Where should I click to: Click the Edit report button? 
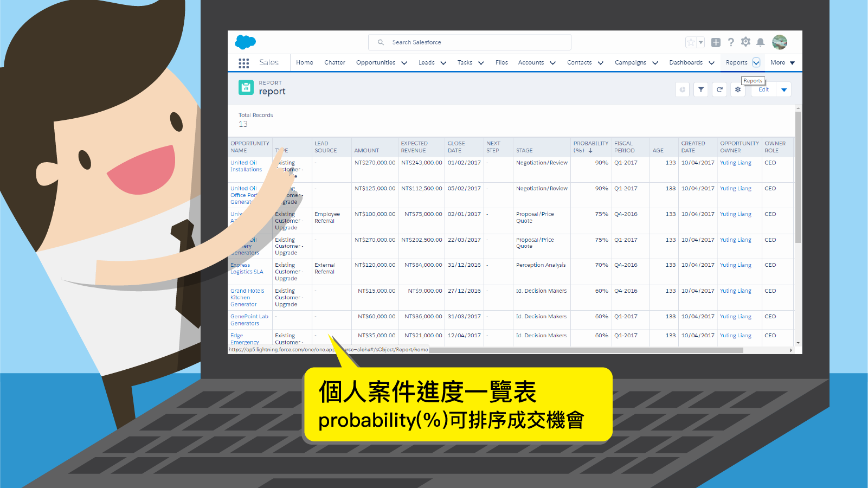764,89
